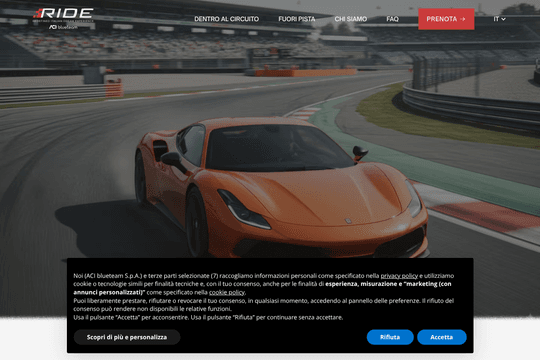Open the FAQ page

point(392,19)
